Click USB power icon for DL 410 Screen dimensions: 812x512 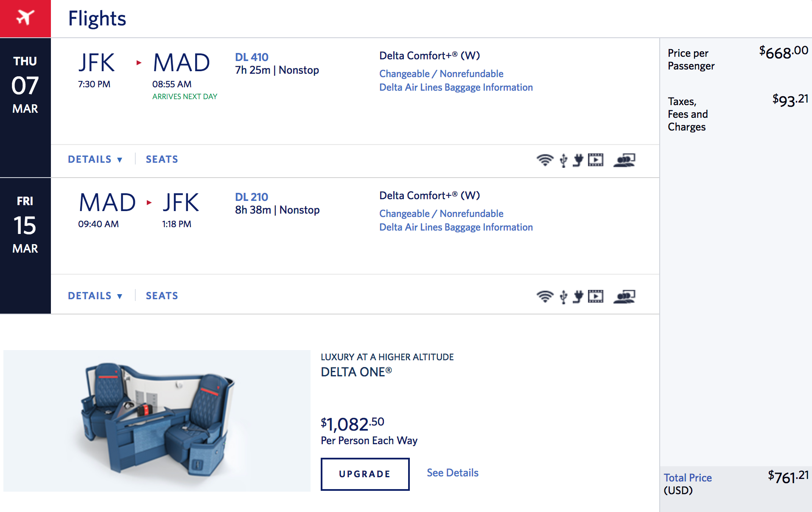pyautogui.click(x=563, y=161)
